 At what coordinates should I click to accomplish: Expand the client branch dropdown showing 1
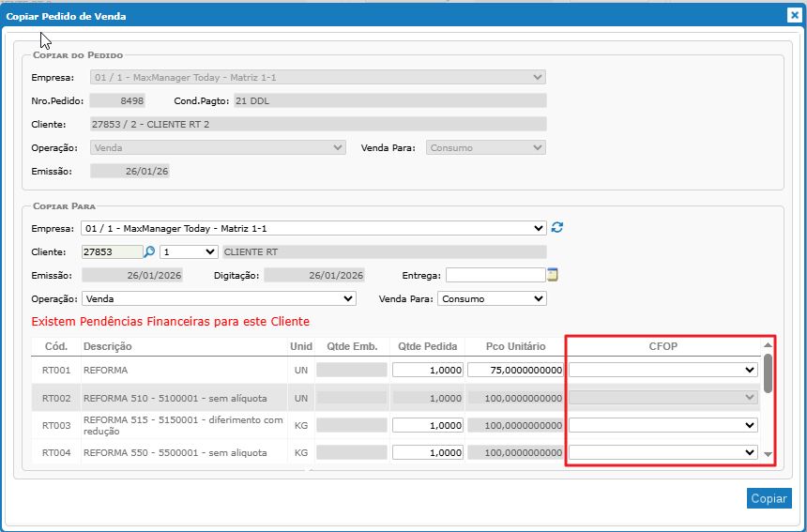coord(189,251)
